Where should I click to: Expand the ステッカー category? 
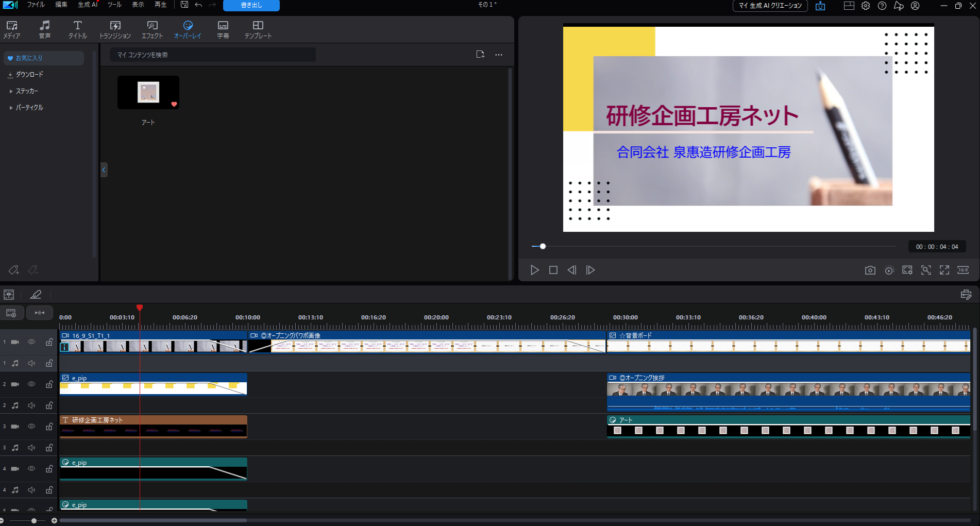click(x=27, y=91)
